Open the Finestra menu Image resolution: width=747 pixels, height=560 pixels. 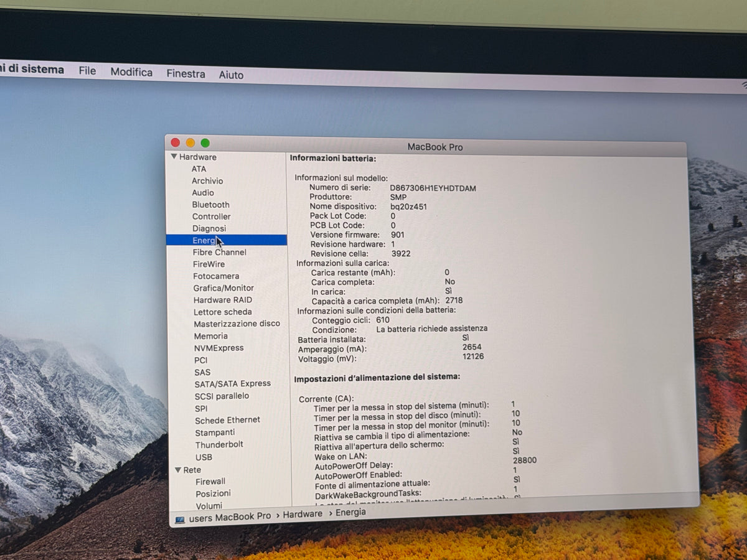[186, 73]
